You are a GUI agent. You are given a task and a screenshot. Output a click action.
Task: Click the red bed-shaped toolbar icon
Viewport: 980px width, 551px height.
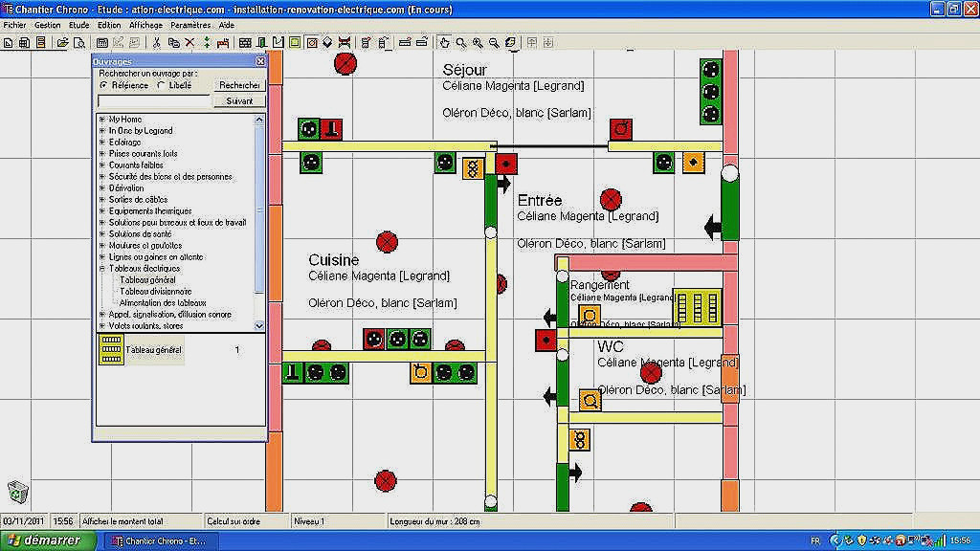click(x=223, y=42)
